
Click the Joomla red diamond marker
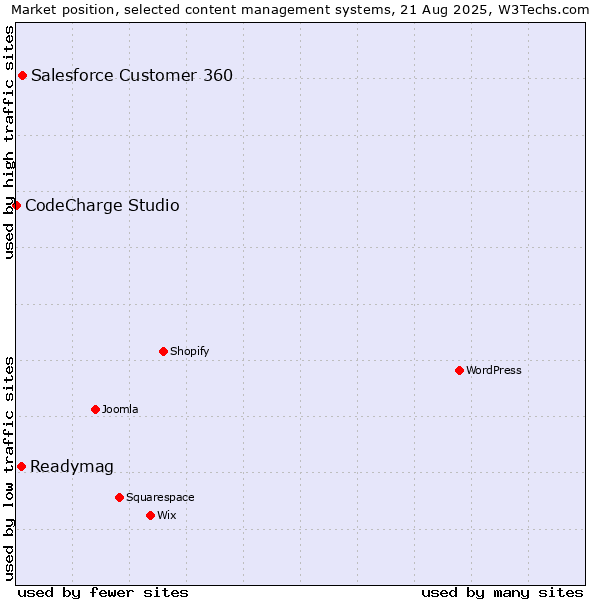pyautogui.click(x=96, y=409)
